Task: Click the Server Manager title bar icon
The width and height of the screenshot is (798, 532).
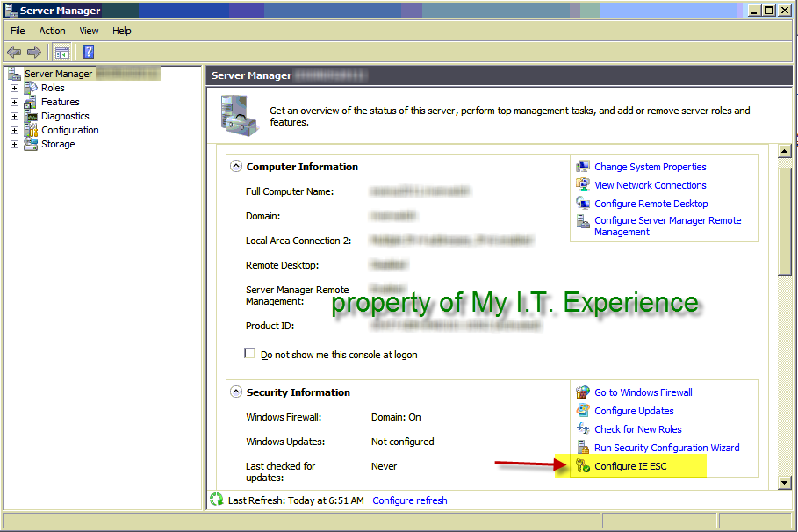Action: point(11,10)
